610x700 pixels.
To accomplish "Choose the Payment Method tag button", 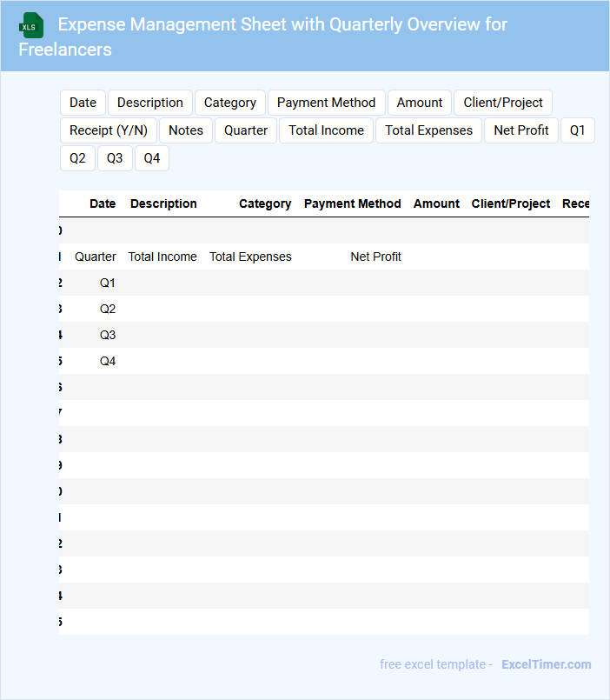I will coord(326,103).
